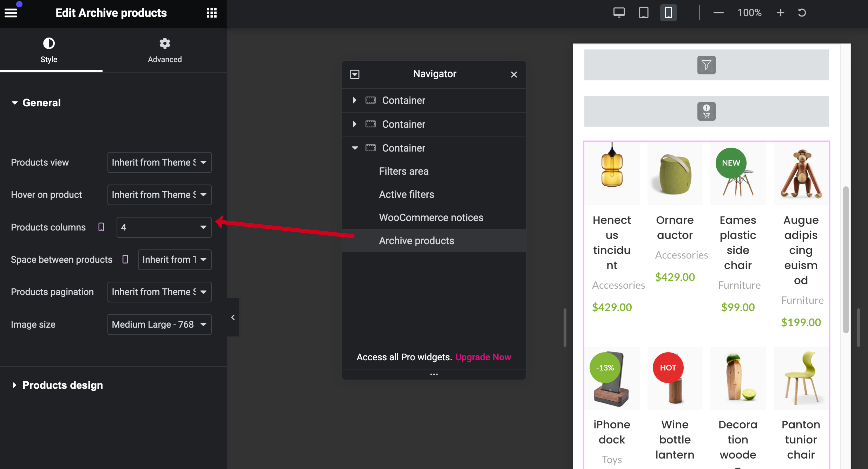This screenshot has width=868, height=469.
Task: Expand the first Container in Navigator
Action: tap(354, 100)
